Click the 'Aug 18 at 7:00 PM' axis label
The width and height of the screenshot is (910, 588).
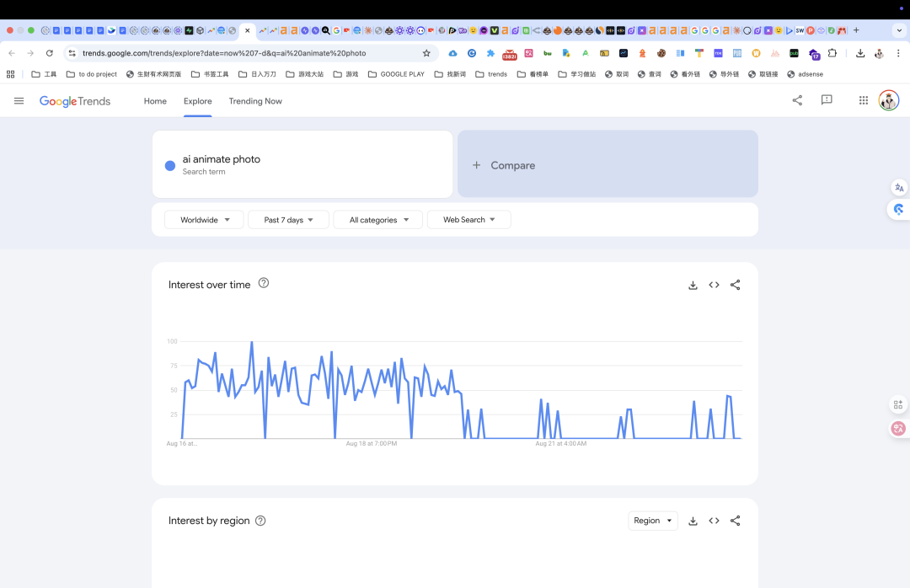[372, 443]
